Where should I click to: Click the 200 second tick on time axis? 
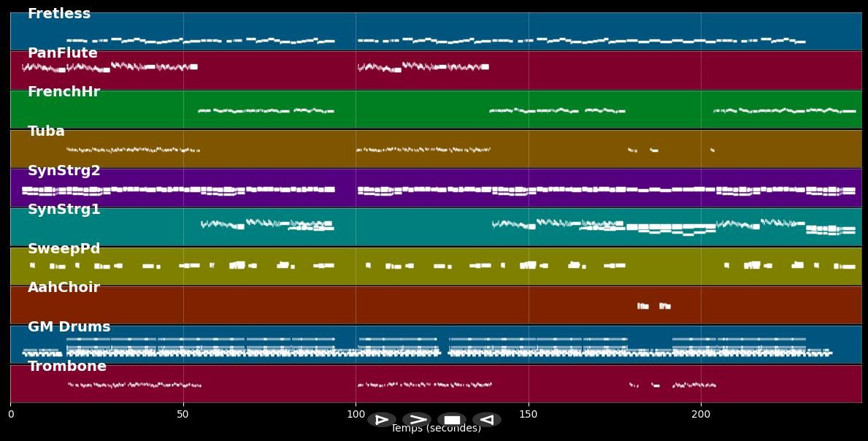[701, 415]
